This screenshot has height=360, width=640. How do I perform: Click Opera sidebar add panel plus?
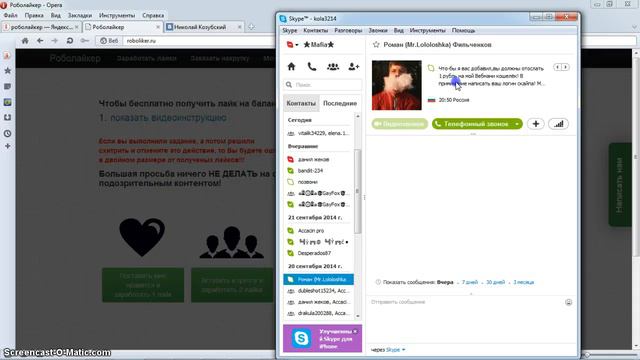click(7, 146)
